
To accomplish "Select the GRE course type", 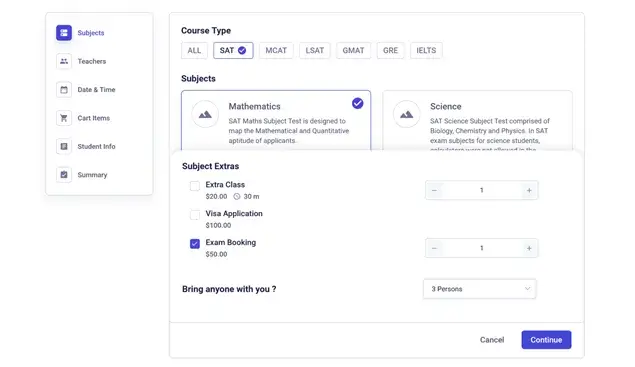I will [x=390, y=51].
